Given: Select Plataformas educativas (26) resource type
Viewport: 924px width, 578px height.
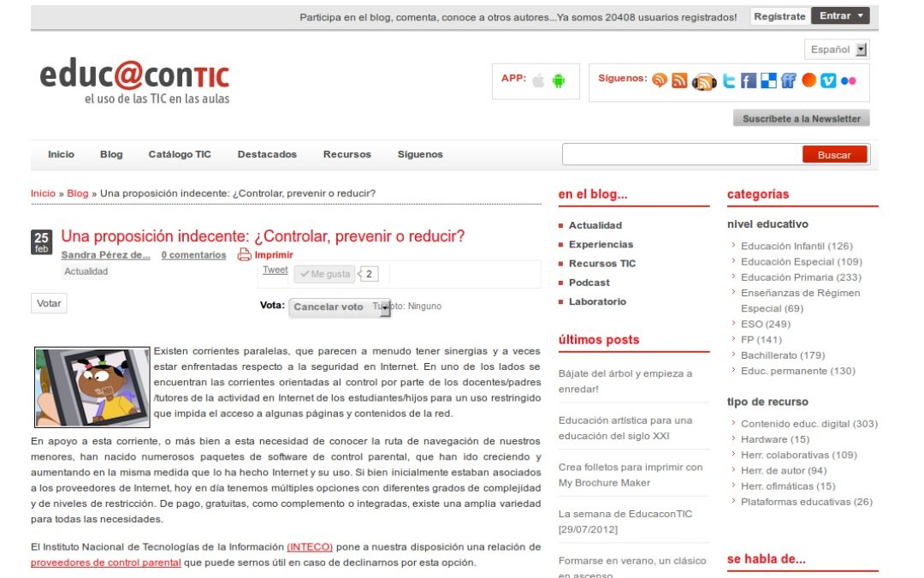Looking at the screenshot, I should [807, 502].
